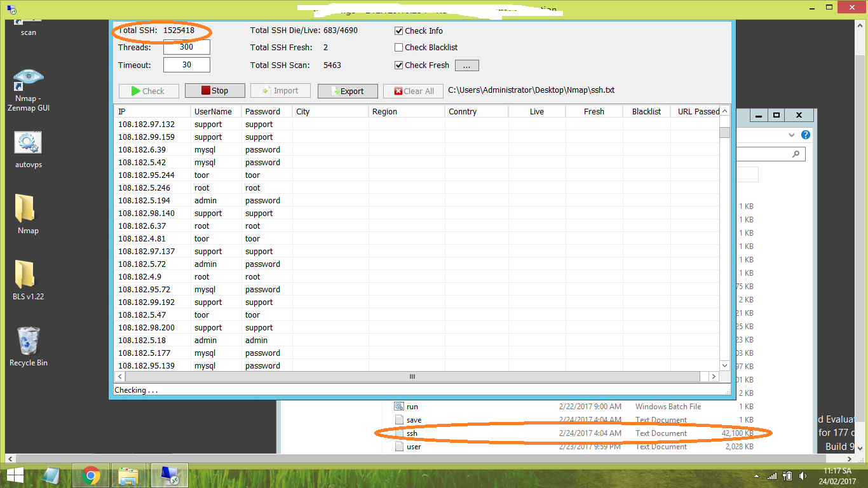Click the results horizontal scroll-right arrow
The width and height of the screenshot is (868, 488).
click(x=714, y=377)
